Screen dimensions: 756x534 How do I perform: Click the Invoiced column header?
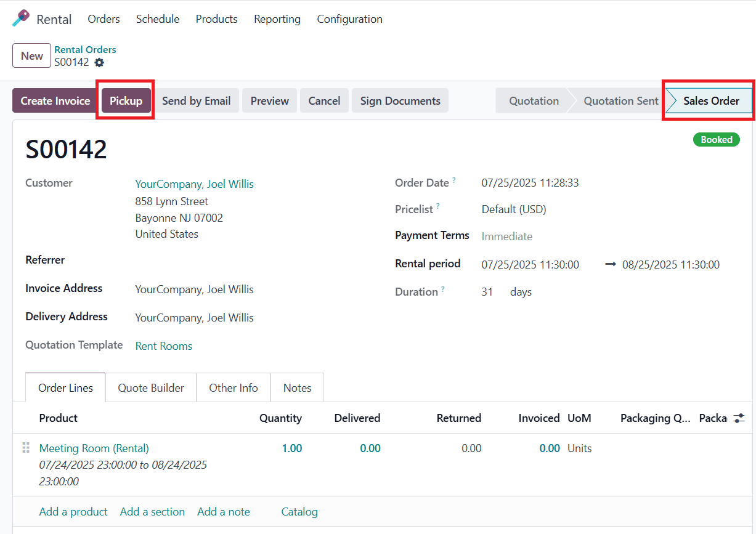(539, 418)
